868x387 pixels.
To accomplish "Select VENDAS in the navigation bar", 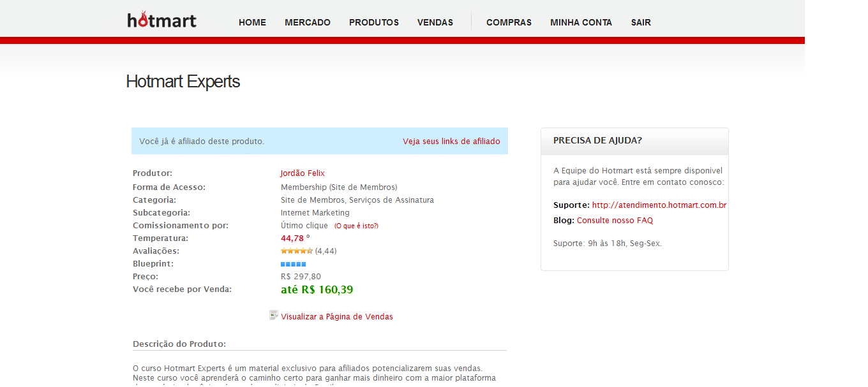I will [x=435, y=22].
